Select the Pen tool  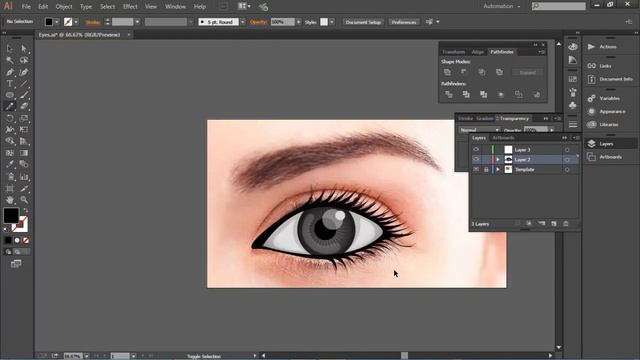point(10,72)
